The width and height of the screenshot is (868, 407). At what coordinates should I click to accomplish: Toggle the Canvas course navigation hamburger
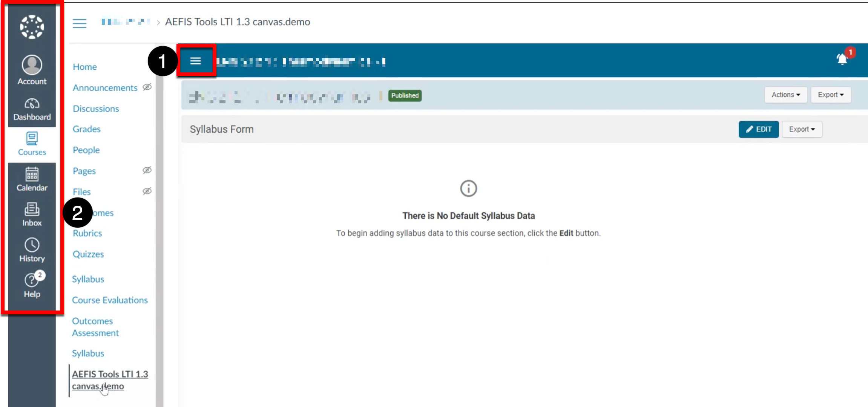click(80, 23)
